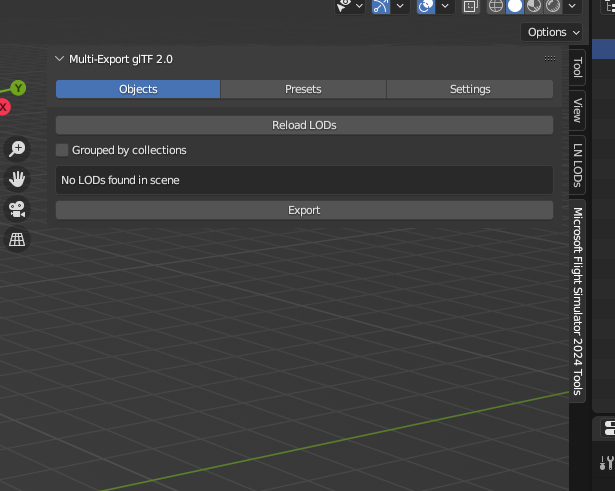Click the Reload LODs button
Screen dimensions: 615x491
tap(304, 125)
